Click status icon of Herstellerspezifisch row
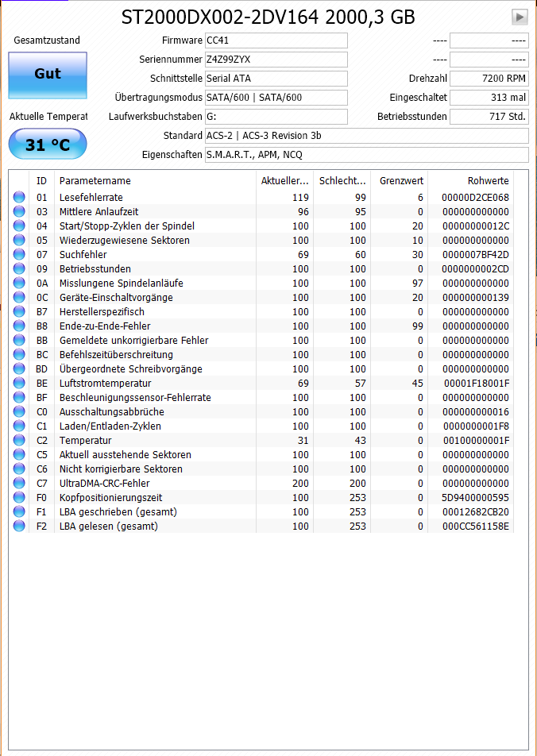The width and height of the screenshot is (537, 756). pos(19,312)
